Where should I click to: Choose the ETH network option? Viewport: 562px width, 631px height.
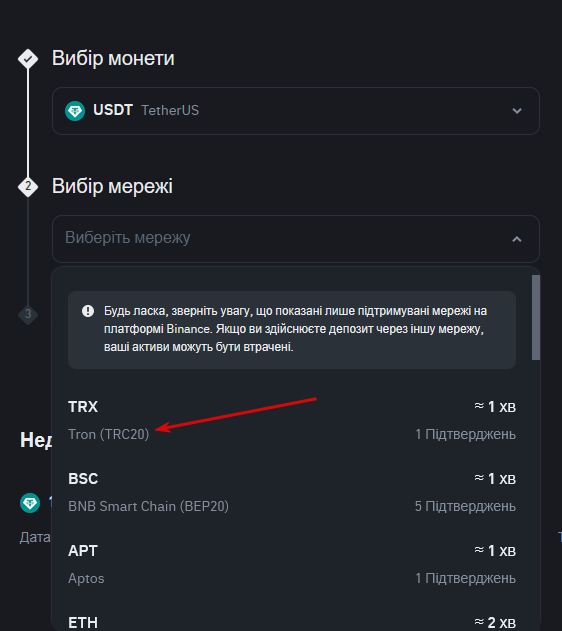(292, 620)
